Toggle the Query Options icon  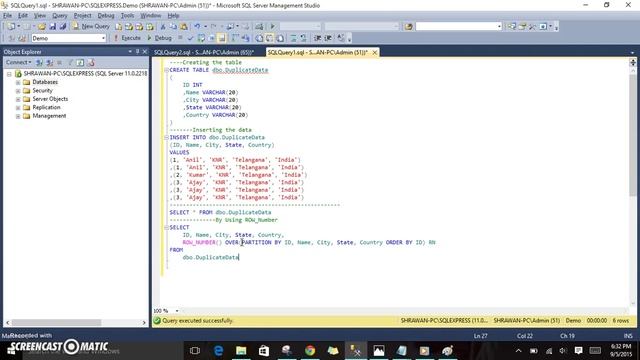pos(212,38)
